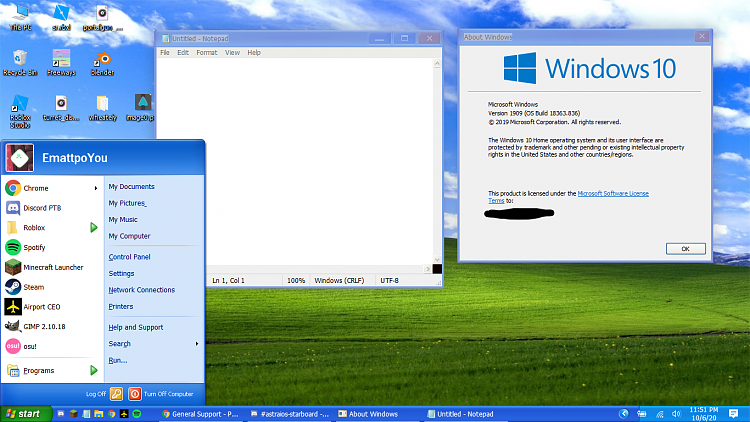
Task: Click the Notepad horizontal scrollbar right arrow
Action: (x=428, y=269)
